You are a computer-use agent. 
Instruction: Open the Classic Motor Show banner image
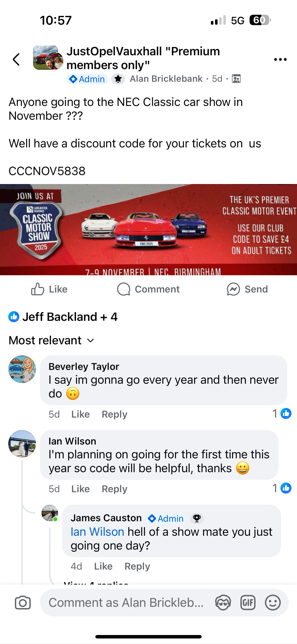pos(148,229)
